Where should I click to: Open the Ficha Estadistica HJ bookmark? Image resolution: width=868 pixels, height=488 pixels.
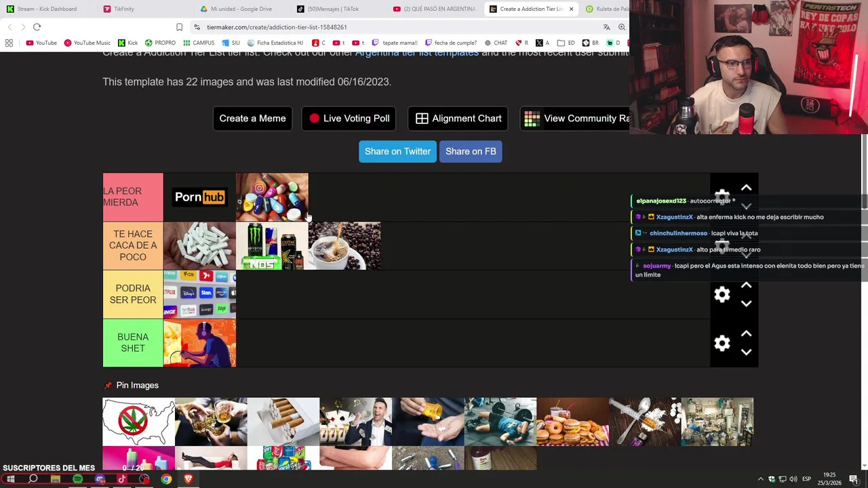(275, 43)
